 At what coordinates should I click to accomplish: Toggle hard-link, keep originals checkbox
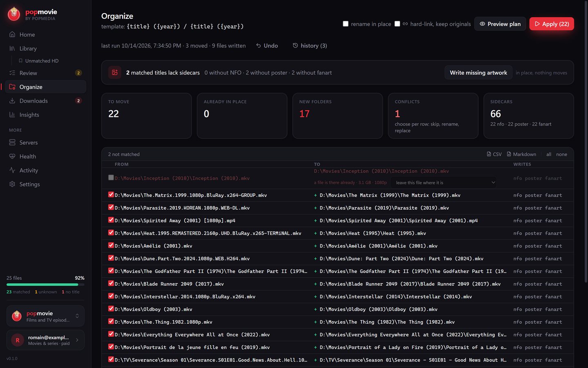pos(397,24)
